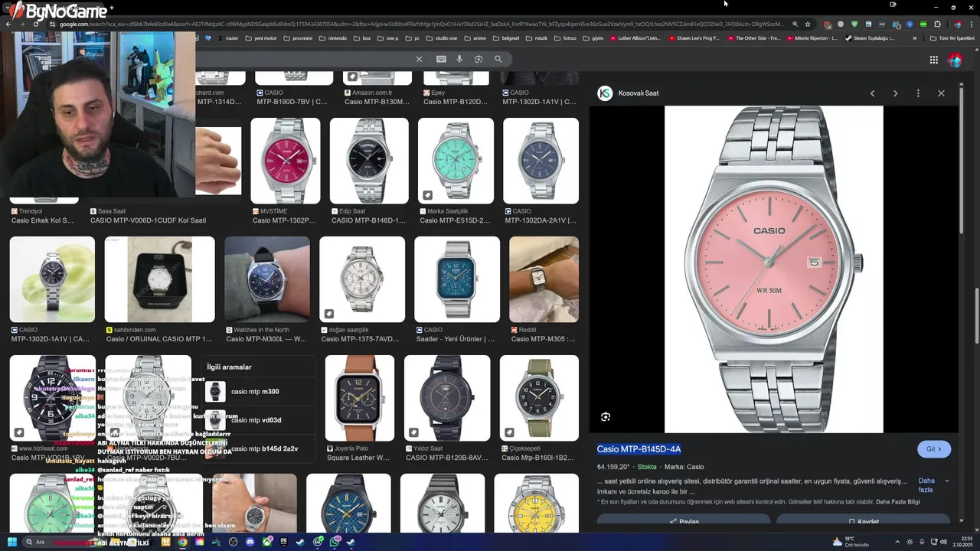Open the 'router' bookmarks folder

[x=227, y=38]
